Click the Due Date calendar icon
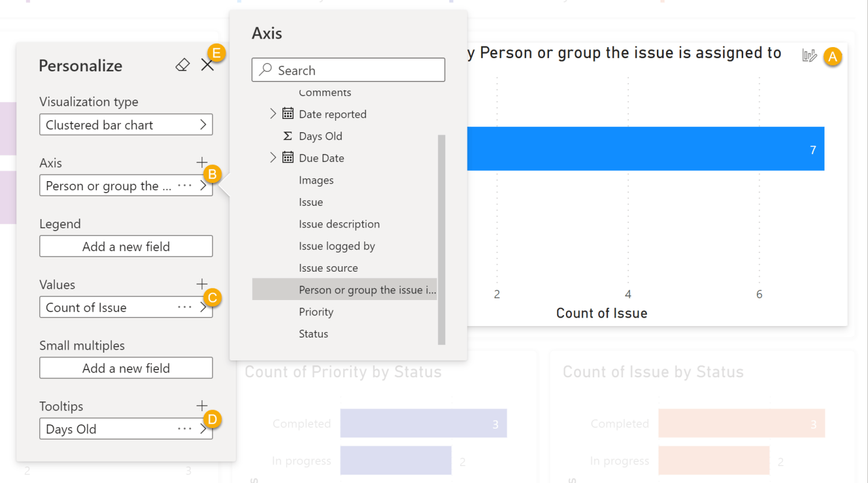The image size is (868, 483). click(288, 158)
